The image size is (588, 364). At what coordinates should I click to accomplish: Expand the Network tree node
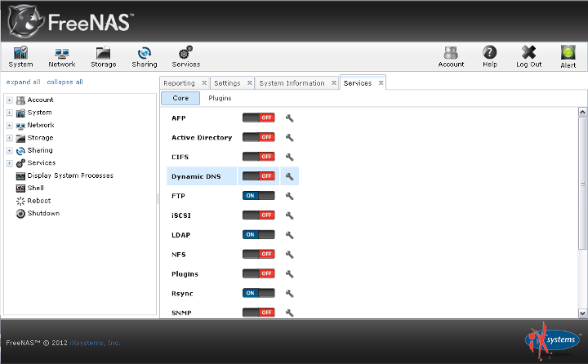pyautogui.click(x=10, y=125)
